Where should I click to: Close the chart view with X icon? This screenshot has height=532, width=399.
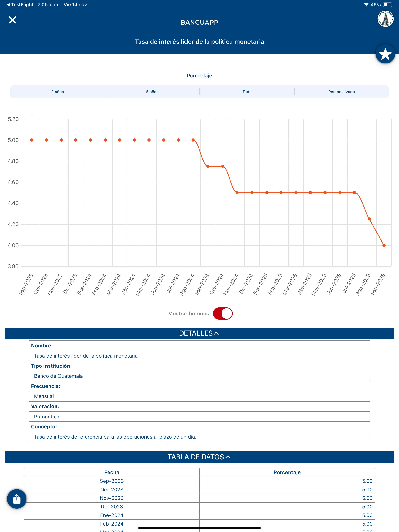12,20
